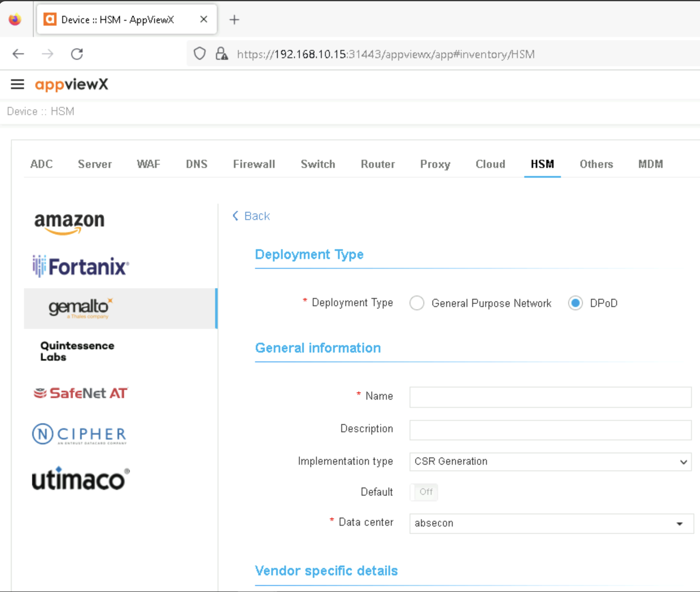Select the SafeNet AT vendor logo
Screen dimensions: 700x592
pos(81,393)
